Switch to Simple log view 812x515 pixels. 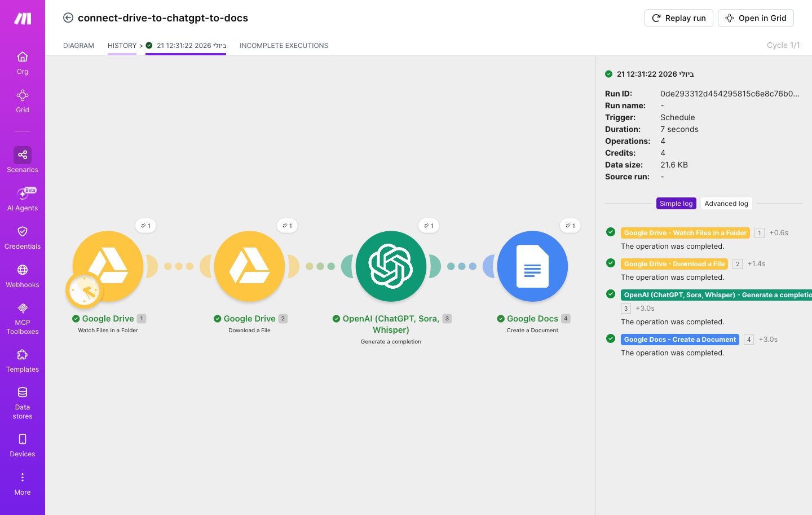(x=676, y=204)
